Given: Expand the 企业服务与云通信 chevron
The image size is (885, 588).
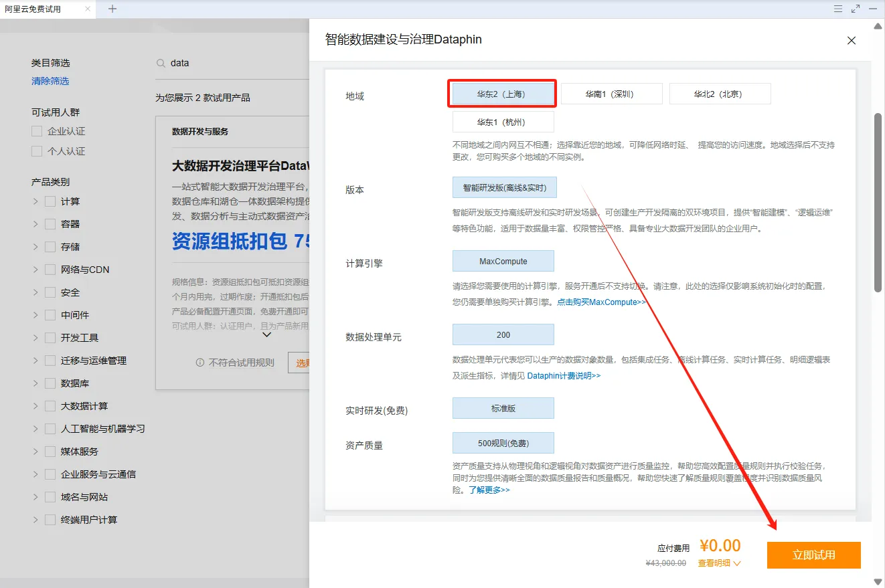Looking at the screenshot, I should click(35, 474).
